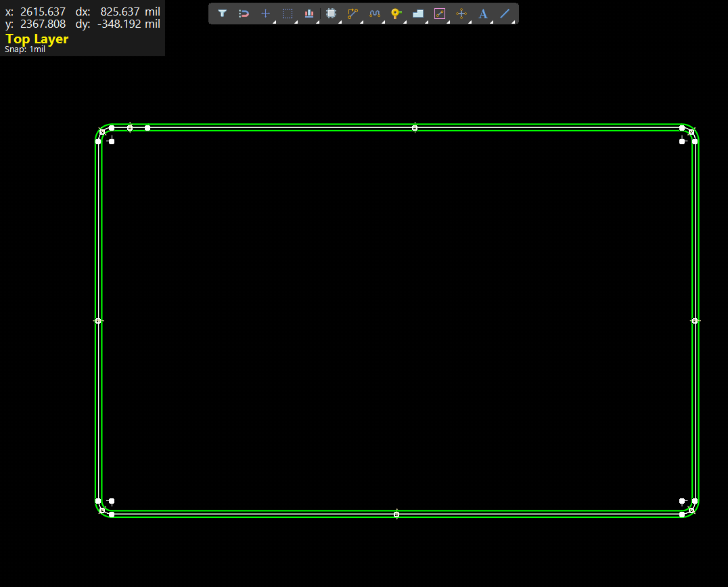Select the right edge midpoint handle
728x587 pixels.
695,321
